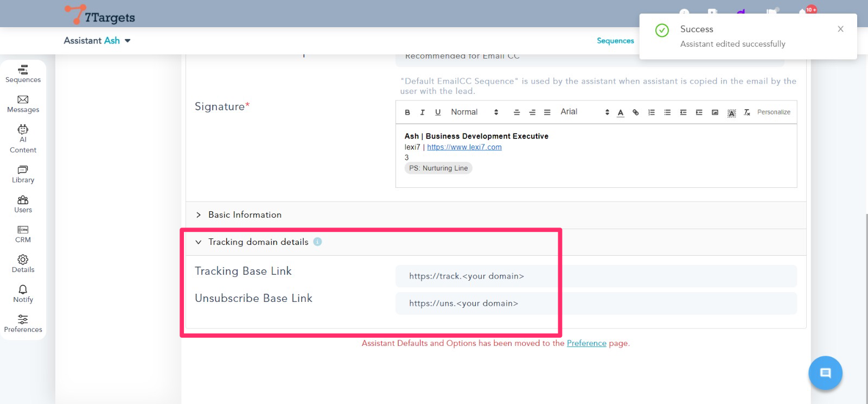Image resolution: width=868 pixels, height=404 pixels.
Task: Collapse the Tracking domain details section
Action: (x=199, y=242)
